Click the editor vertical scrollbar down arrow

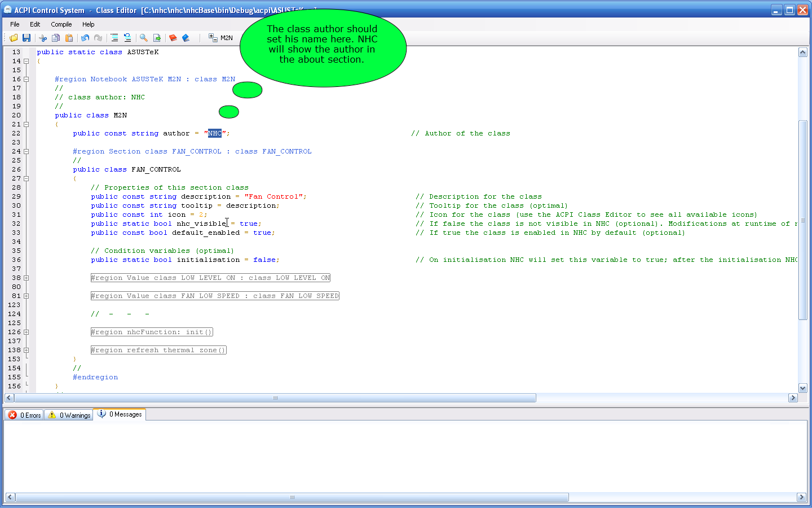tap(802, 388)
